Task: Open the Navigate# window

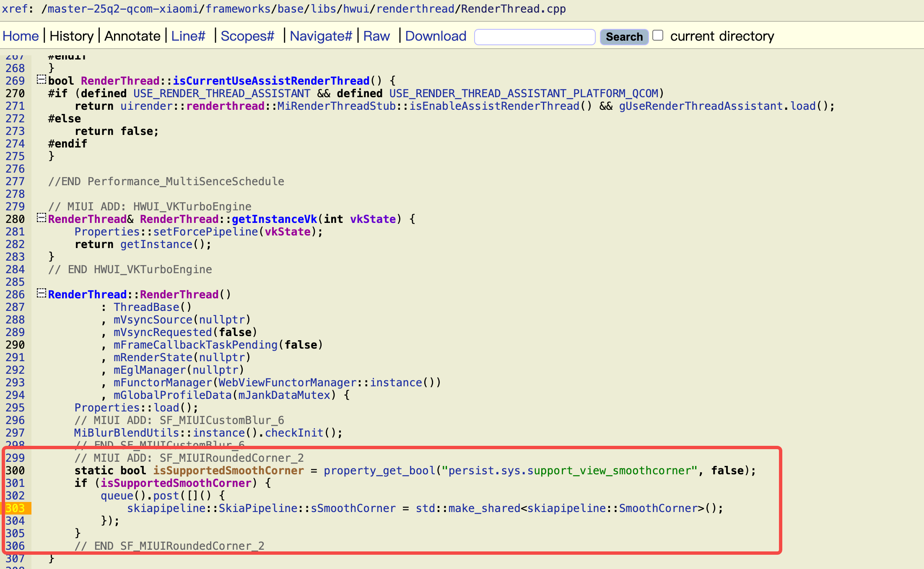Action: tap(321, 36)
